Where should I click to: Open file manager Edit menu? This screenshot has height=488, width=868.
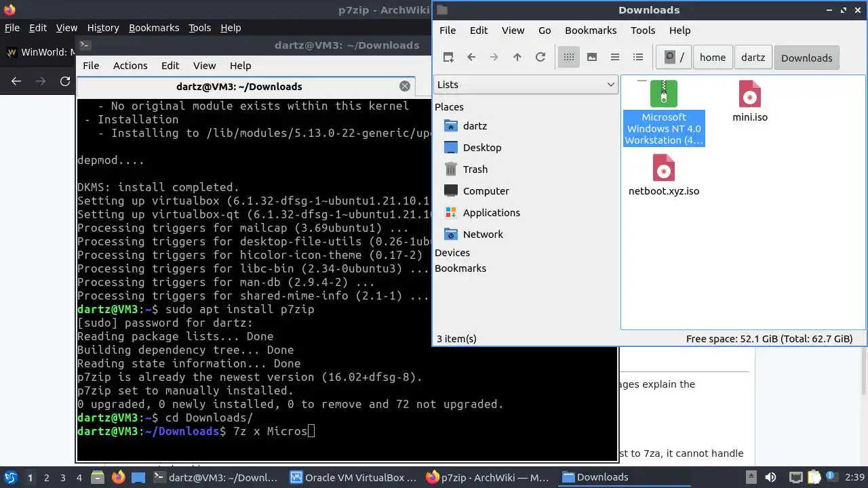coord(479,30)
